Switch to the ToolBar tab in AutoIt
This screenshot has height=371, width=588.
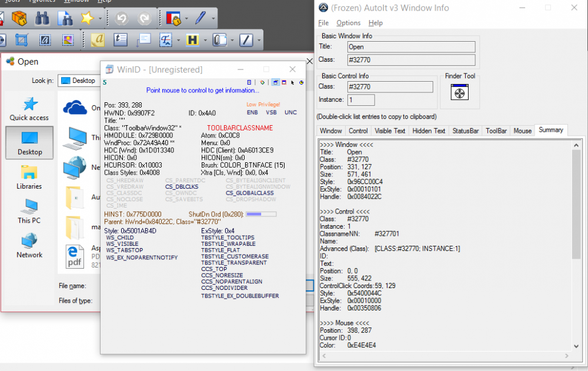496,131
